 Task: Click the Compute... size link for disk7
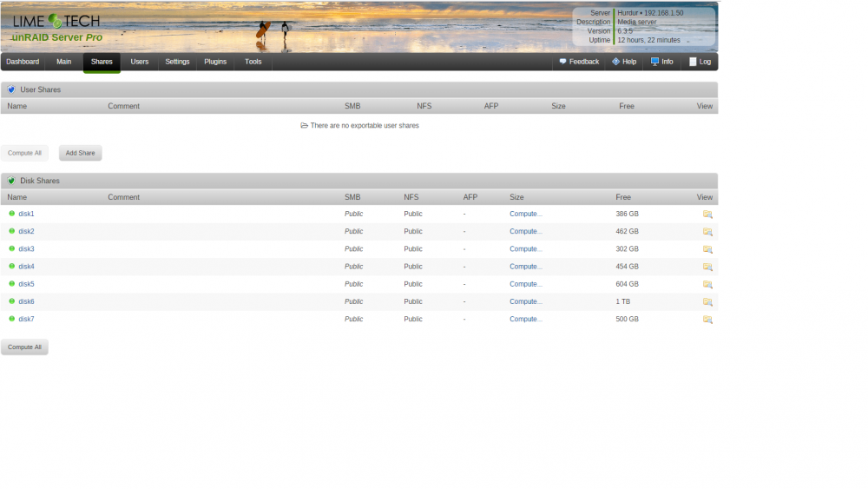pyautogui.click(x=526, y=319)
